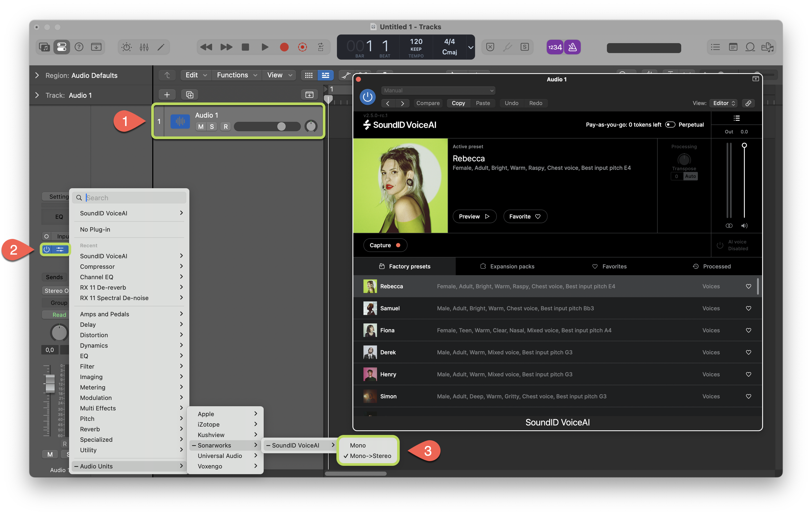
Task: Open the Loop Browser icon
Action: [750, 47]
